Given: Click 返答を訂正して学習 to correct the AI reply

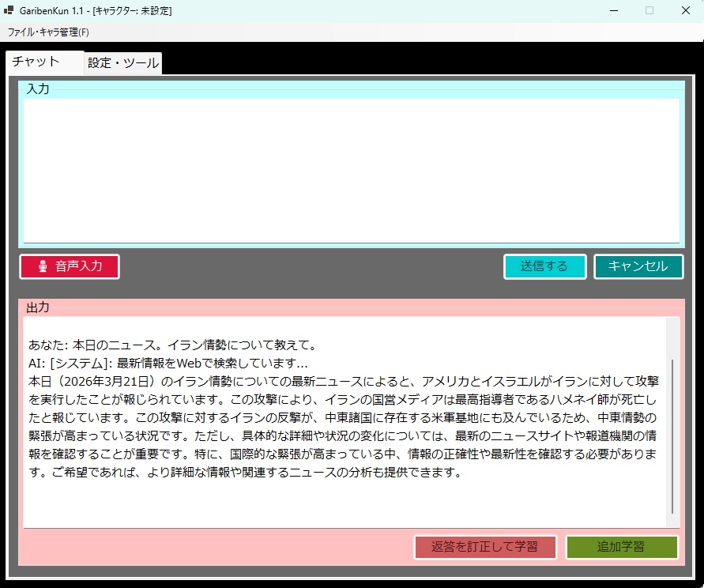Looking at the screenshot, I should [485, 547].
